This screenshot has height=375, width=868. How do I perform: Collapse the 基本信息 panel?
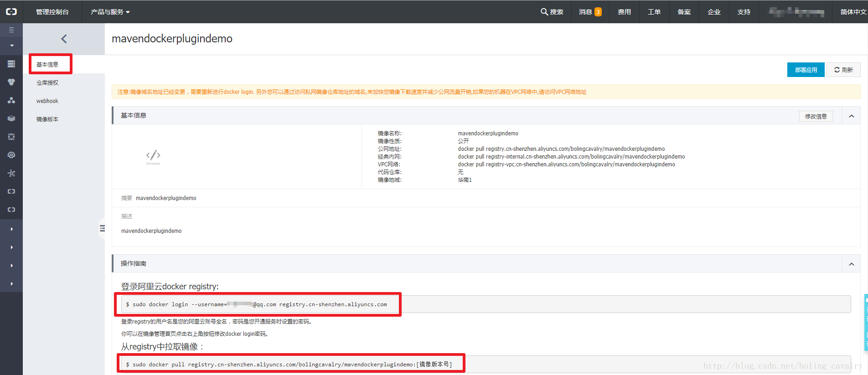tap(851, 116)
